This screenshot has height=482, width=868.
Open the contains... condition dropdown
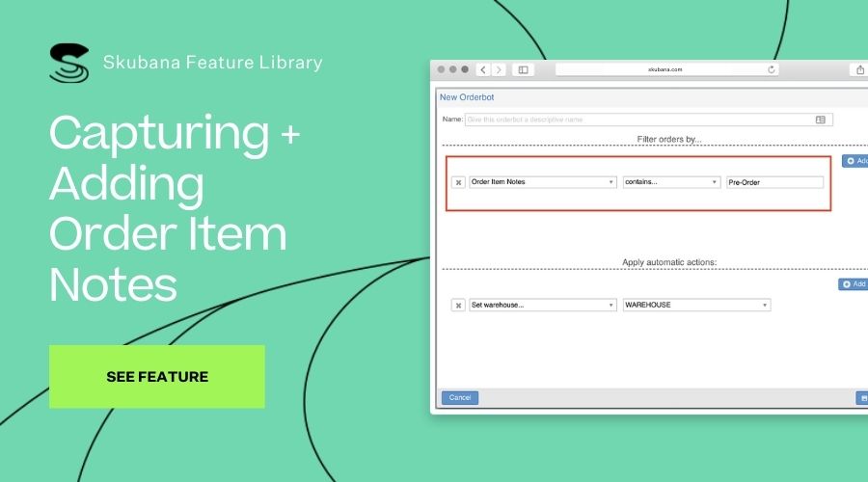pos(671,182)
